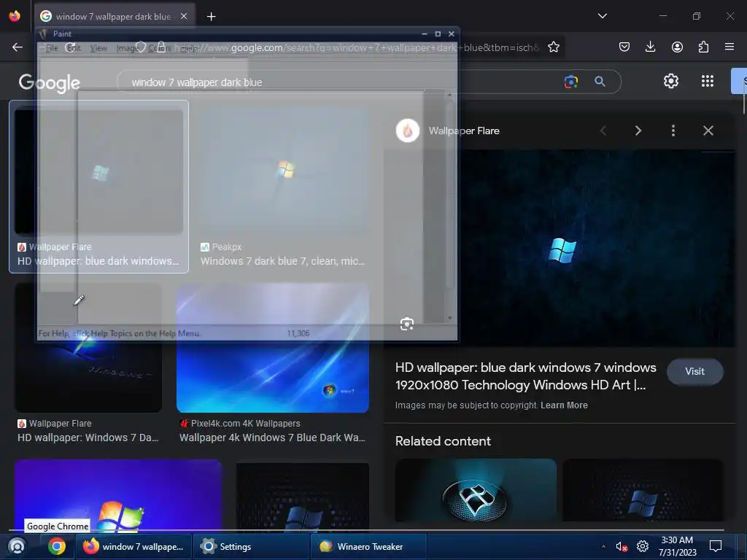Click Visit button for HD wallpaper
The image size is (747, 560).
(694, 371)
